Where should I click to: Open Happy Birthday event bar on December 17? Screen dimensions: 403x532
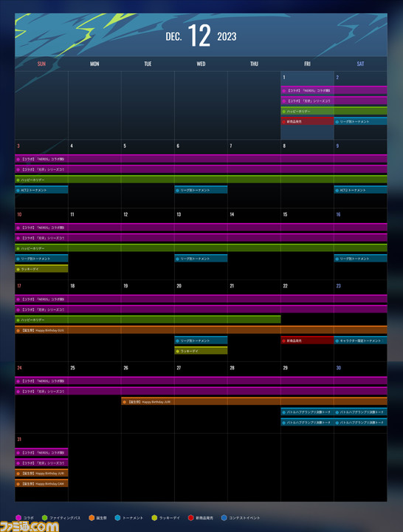(201, 330)
